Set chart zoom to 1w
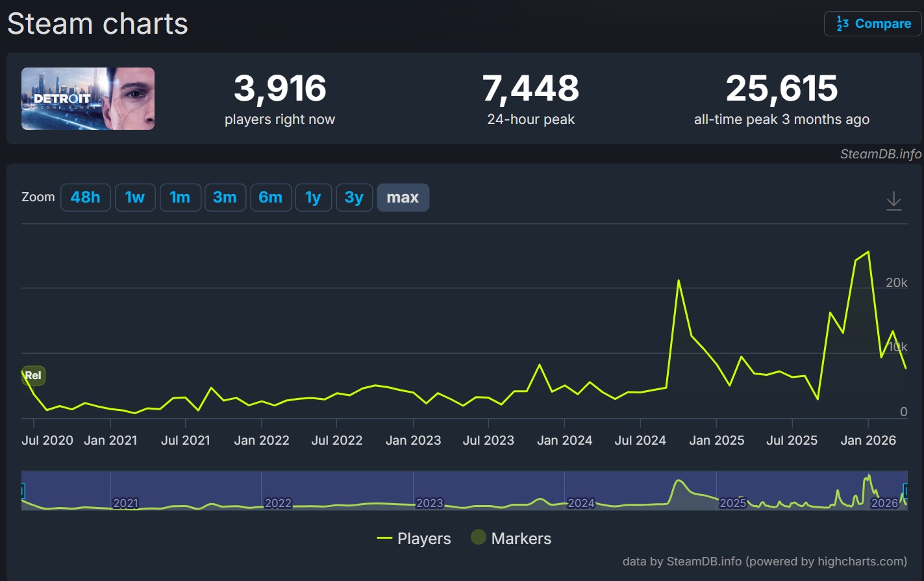This screenshot has height=581, width=924. click(135, 197)
